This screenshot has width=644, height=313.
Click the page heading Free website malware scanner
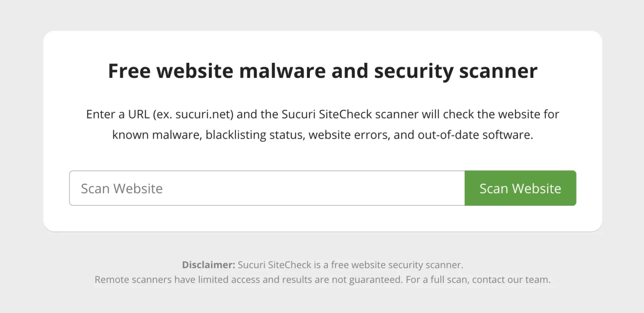(322, 70)
